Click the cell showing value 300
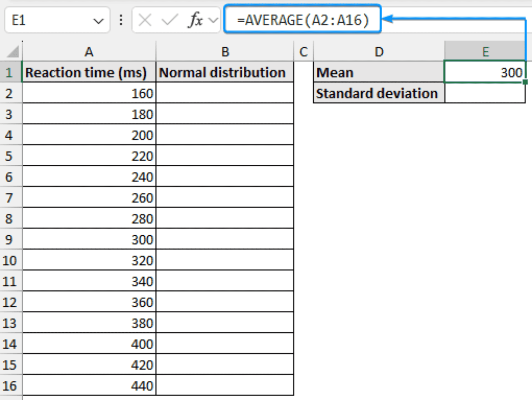The width and height of the screenshot is (532, 400). point(485,72)
